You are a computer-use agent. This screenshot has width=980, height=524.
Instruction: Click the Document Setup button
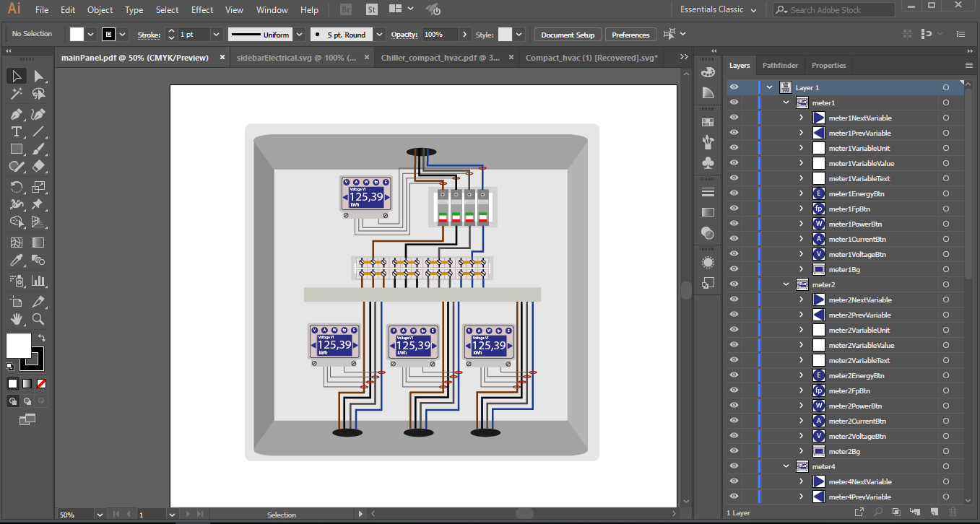tap(568, 35)
